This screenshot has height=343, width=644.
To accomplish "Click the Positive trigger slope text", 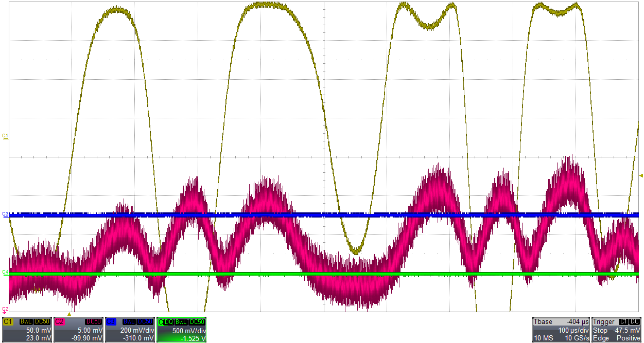I will pyautogui.click(x=629, y=338).
